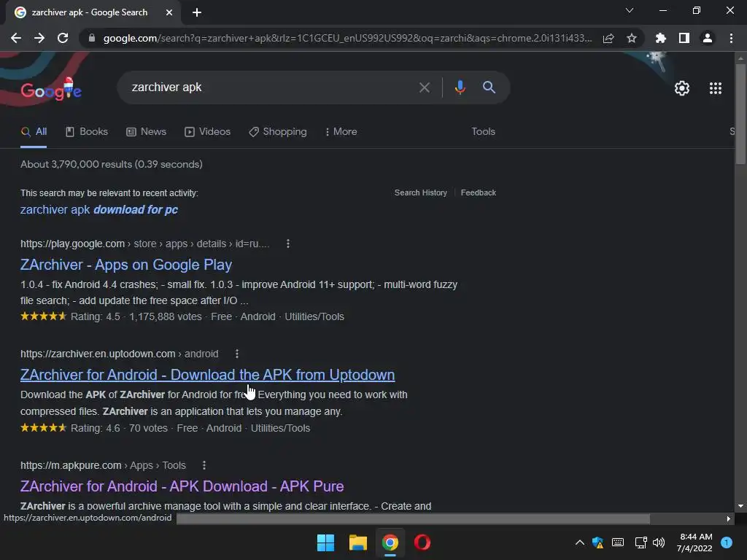Toggle the Chrome side panel icon
Image resolution: width=747 pixels, height=560 pixels.
684,38
